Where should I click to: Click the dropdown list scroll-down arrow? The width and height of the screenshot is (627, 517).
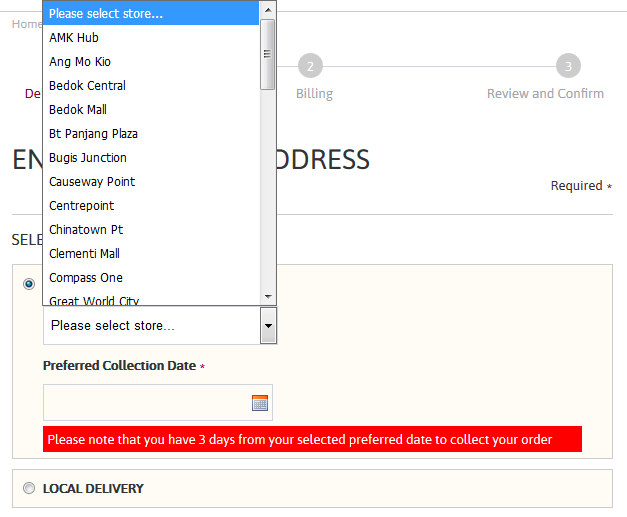[267, 297]
